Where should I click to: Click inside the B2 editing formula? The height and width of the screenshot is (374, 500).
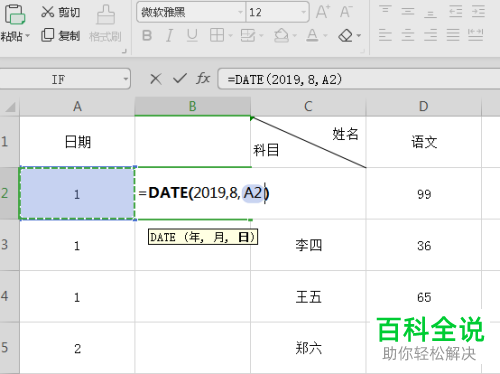click(204, 193)
